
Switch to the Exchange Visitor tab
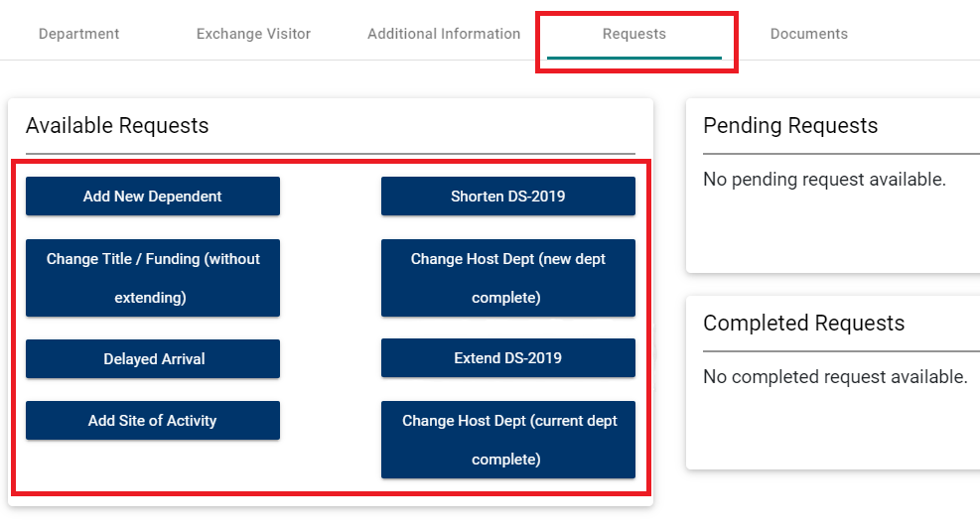[x=253, y=34]
